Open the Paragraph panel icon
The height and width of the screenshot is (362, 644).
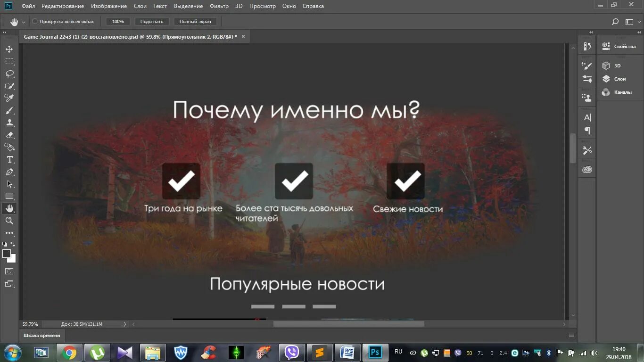tap(587, 131)
